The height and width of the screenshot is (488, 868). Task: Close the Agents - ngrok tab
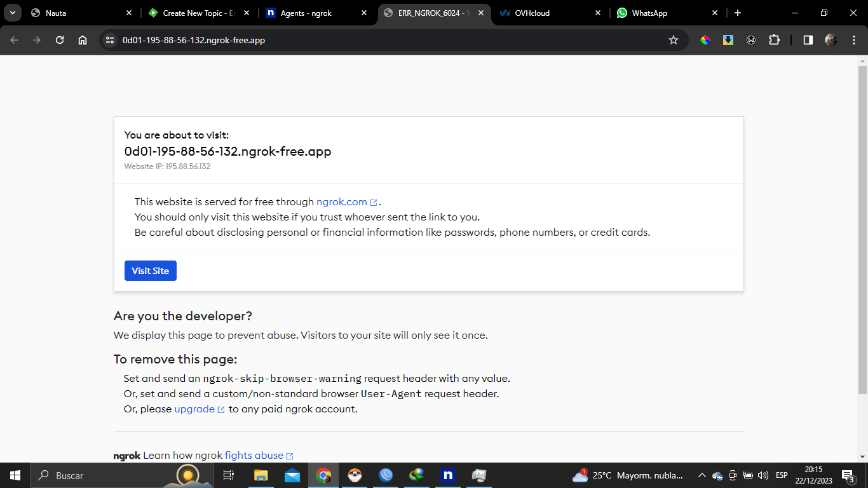click(364, 13)
